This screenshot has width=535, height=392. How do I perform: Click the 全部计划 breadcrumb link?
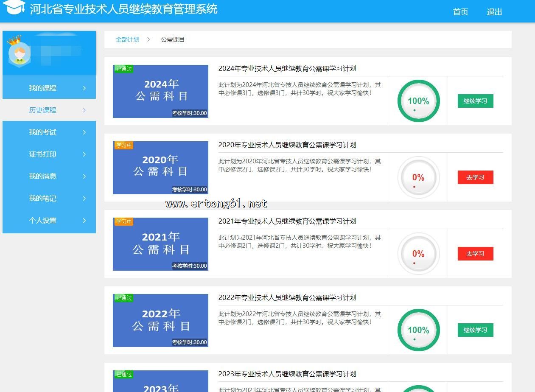pyautogui.click(x=127, y=39)
